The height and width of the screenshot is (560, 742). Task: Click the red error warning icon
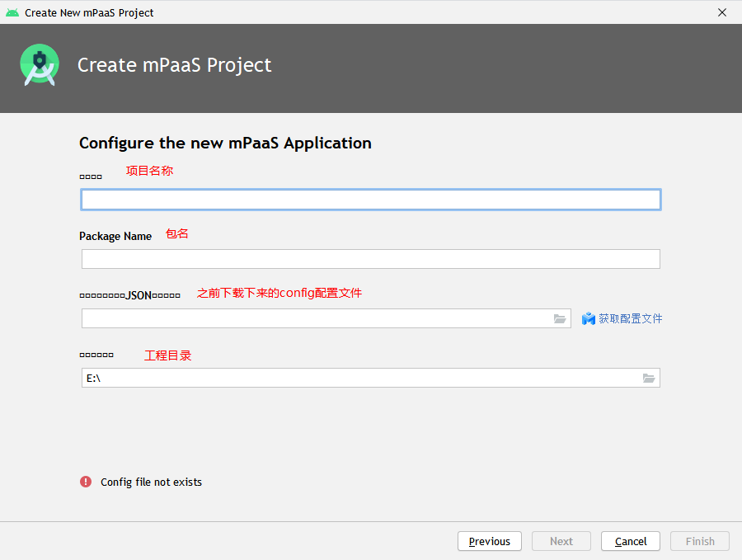pos(86,482)
